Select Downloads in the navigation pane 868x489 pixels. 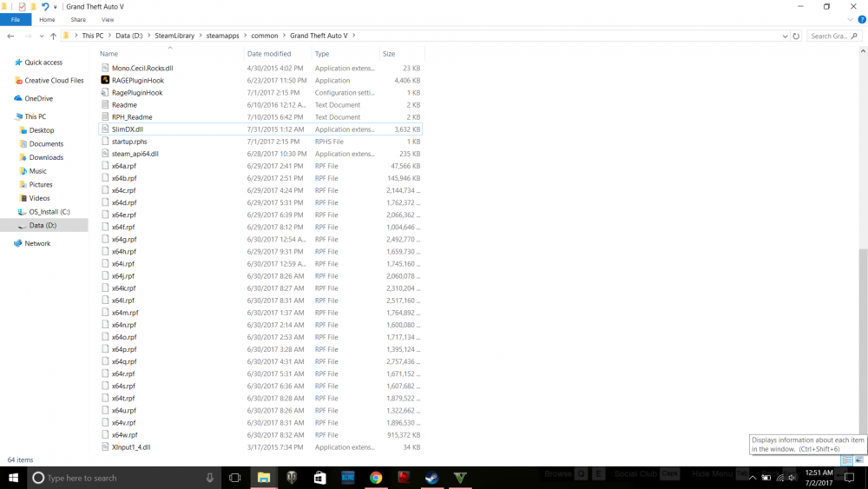[x=46, y=157]
